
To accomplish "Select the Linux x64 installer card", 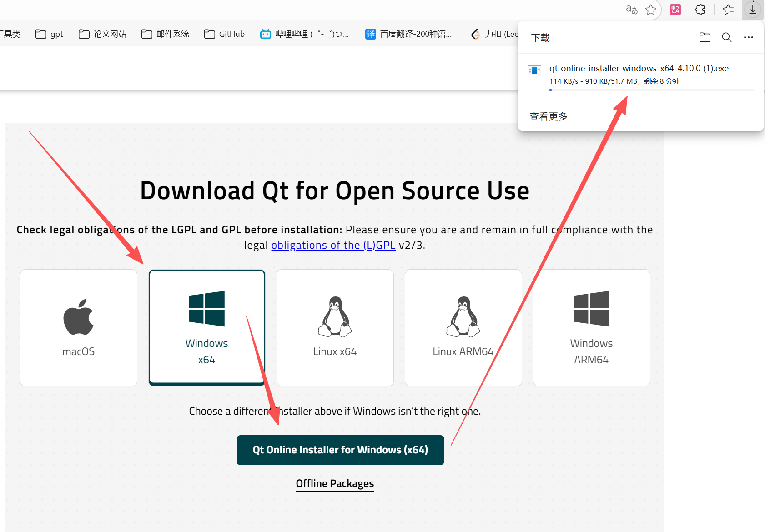I will pyautogui.click(x=335, y=328).
